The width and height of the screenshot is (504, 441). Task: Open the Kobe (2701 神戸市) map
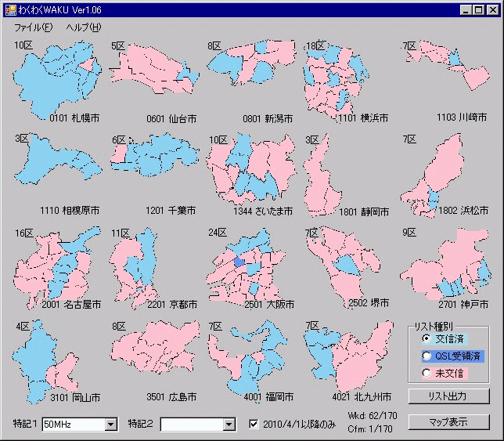[x=446, y=264]
